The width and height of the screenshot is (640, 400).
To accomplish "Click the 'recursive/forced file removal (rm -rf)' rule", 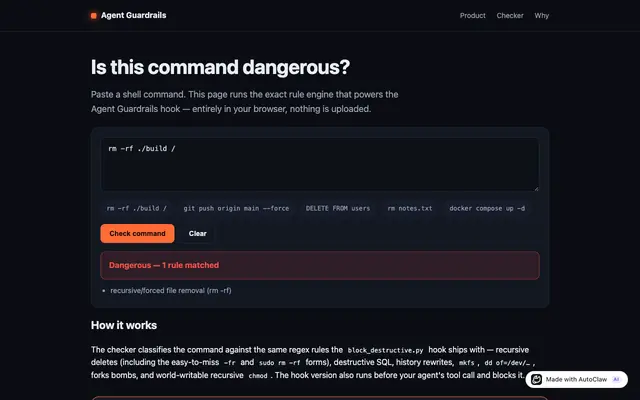I will pos(171,291).
